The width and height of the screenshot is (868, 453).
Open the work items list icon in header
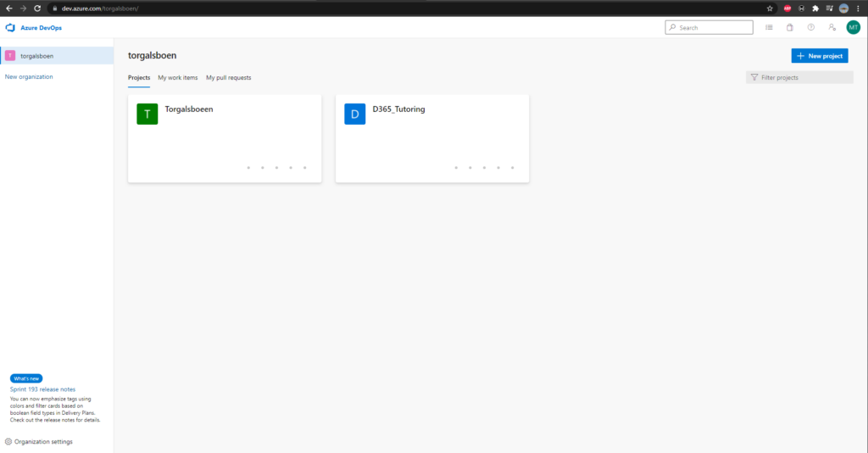pyautogui.click(x=769, y=28)
